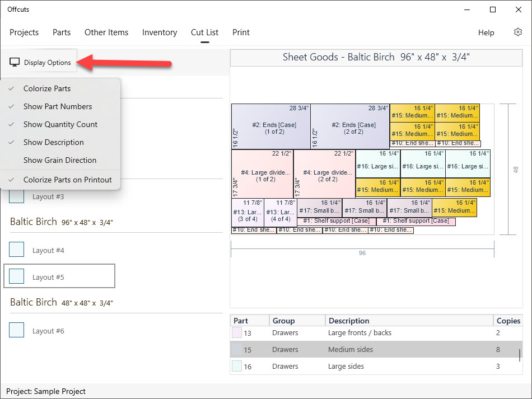Click the Part column header
This screenshot has width=532, height=399.
point(250,321)
